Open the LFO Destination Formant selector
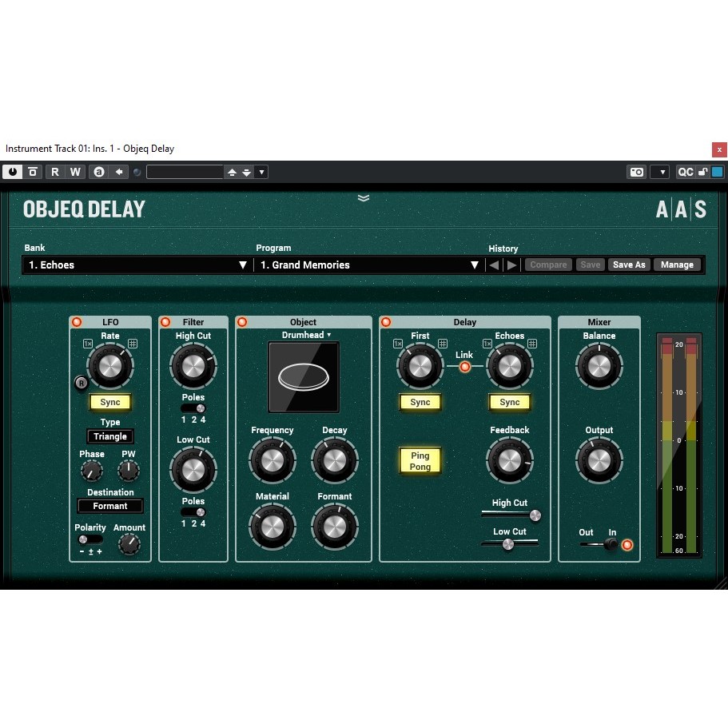728x728 pixels. 110,506
